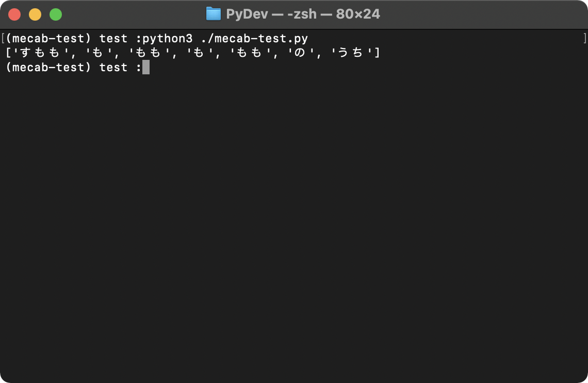Click empty terminal area below prompt
The height and width of the screenshot is (383, 588).
click(294, 225)
